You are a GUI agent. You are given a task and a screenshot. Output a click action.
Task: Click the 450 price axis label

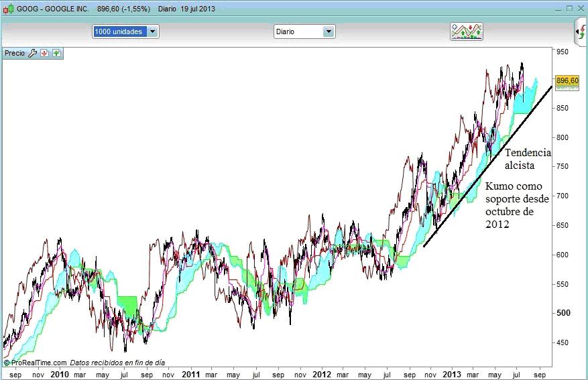pos(562,342)
